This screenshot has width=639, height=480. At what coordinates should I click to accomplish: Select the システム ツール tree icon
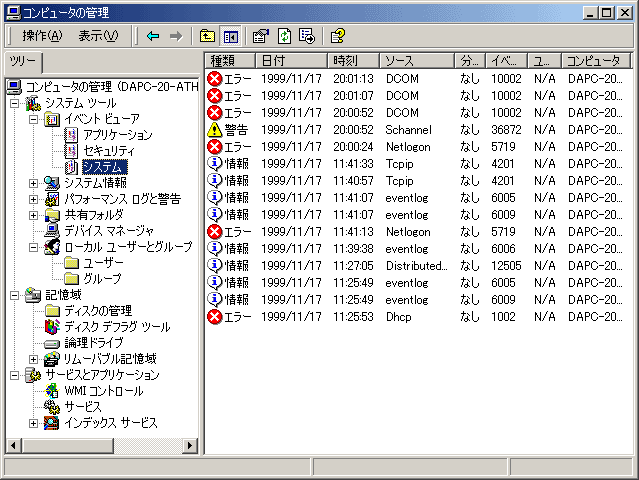click(x=33, y=103)
